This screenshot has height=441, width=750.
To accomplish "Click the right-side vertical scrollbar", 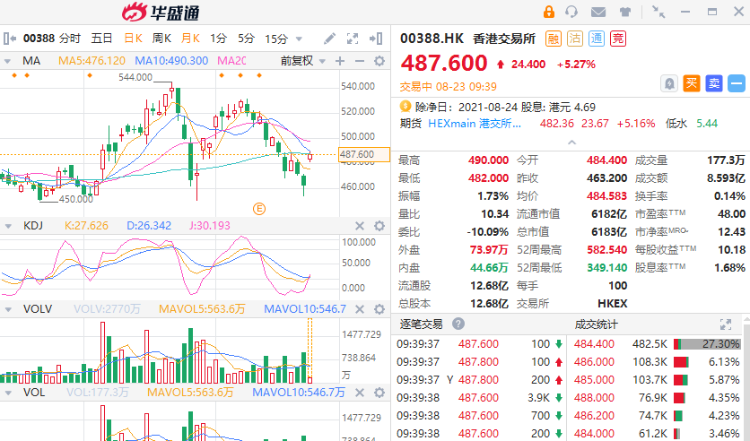I will 747,378.
